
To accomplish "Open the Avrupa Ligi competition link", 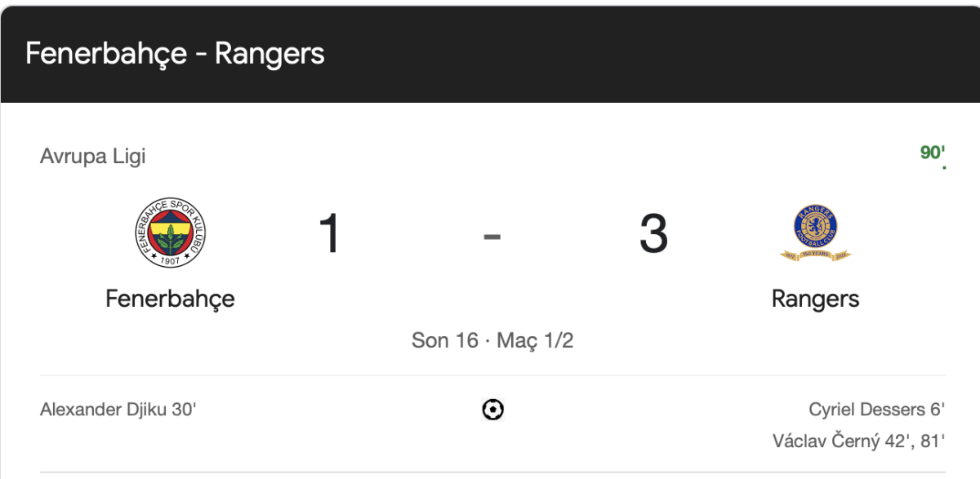I will coord(93,156).
